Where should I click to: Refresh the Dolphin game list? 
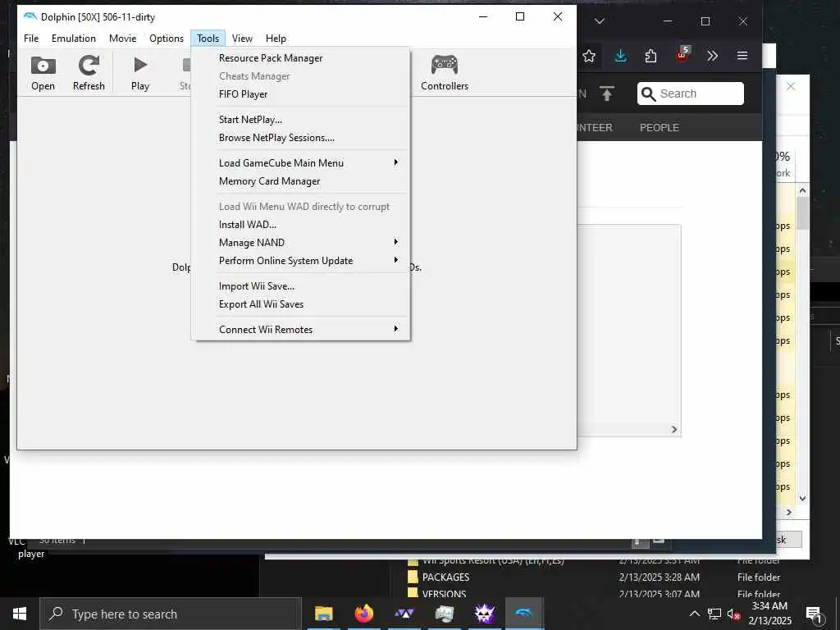click(x=89, y=72)
